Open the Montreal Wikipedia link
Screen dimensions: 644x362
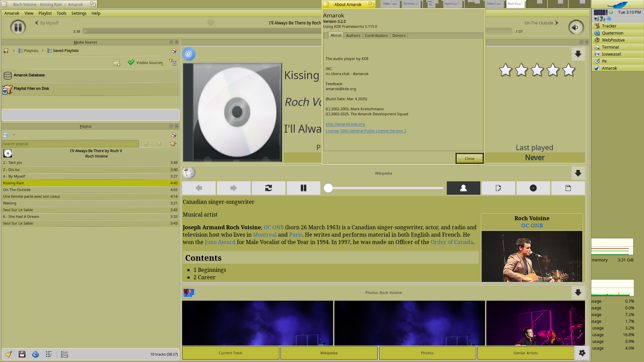(265, 235)
